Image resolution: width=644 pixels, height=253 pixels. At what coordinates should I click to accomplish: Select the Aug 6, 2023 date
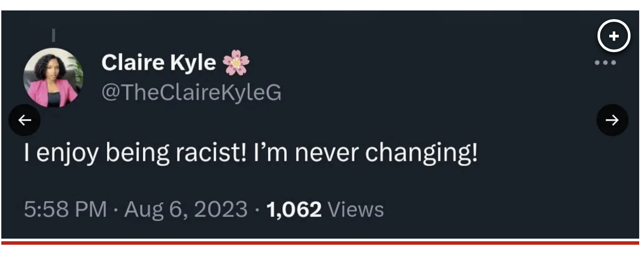point(186,209)
